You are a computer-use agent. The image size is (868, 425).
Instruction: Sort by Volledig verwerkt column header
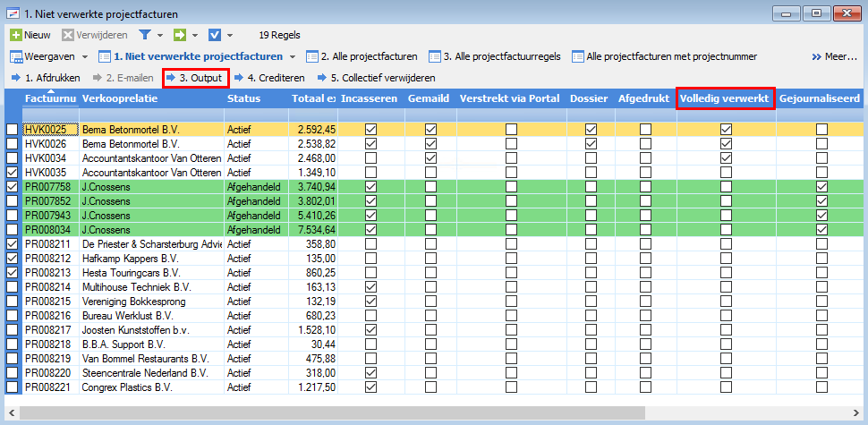[726, 98]
